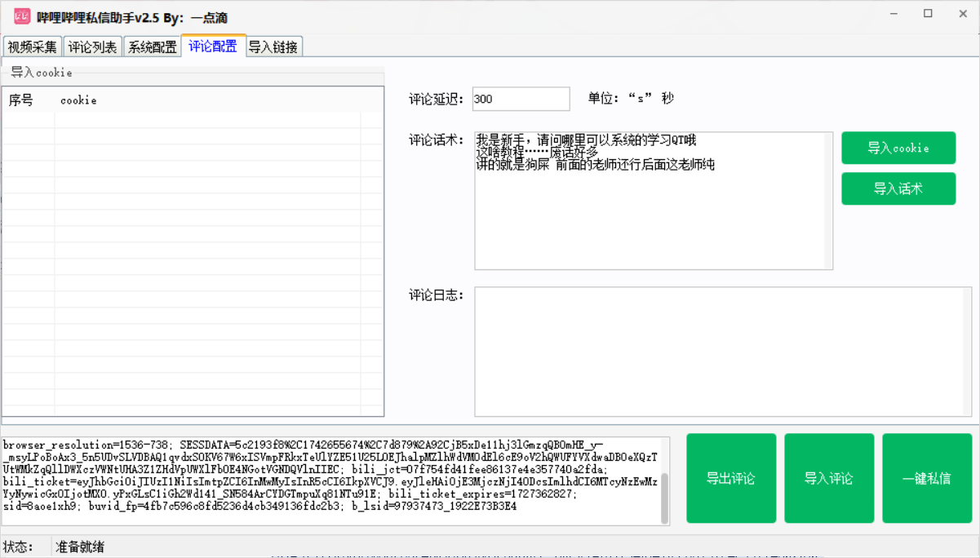Click the 话术 line starting with 讲的就是
980x558 pixels.
[x=596, y=165]
